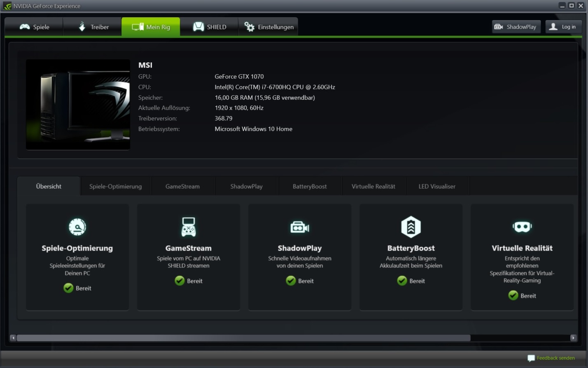Click the Log in button

click(563, 27)
